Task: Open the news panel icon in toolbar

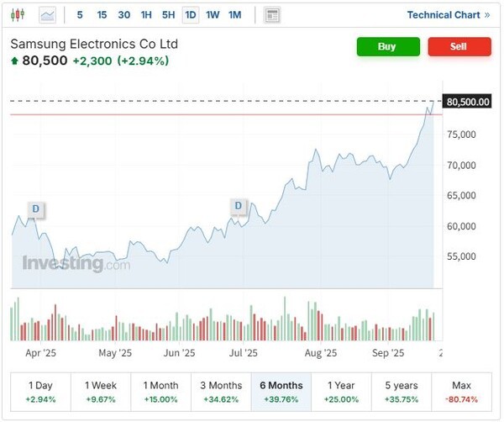Action: coord(271,15)
